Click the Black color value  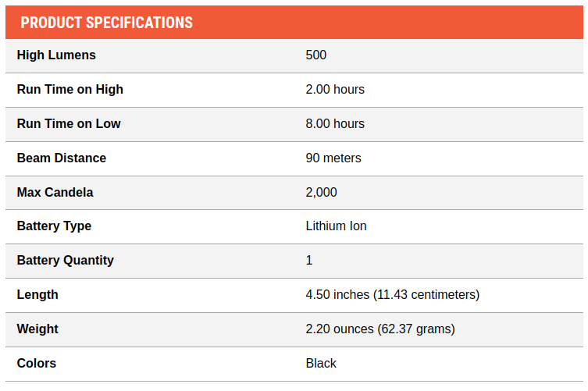tap(321, 363)
